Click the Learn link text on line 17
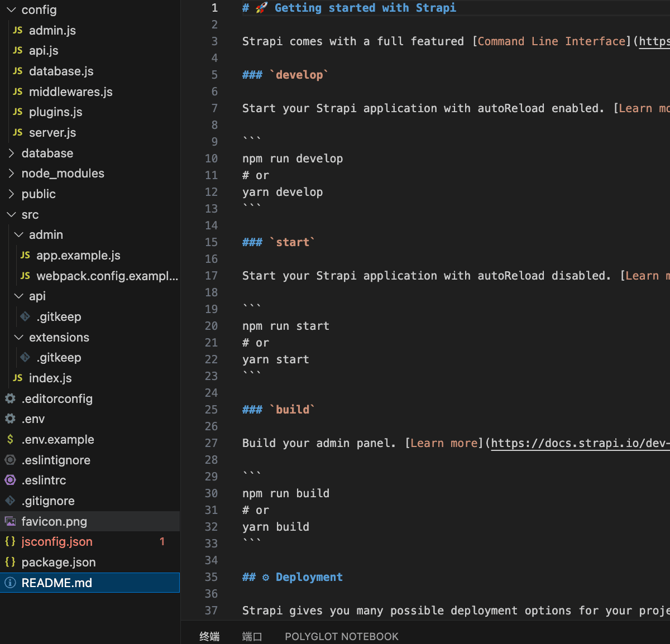The width and height of the screenshot is (670, 644). click(642, 276)
